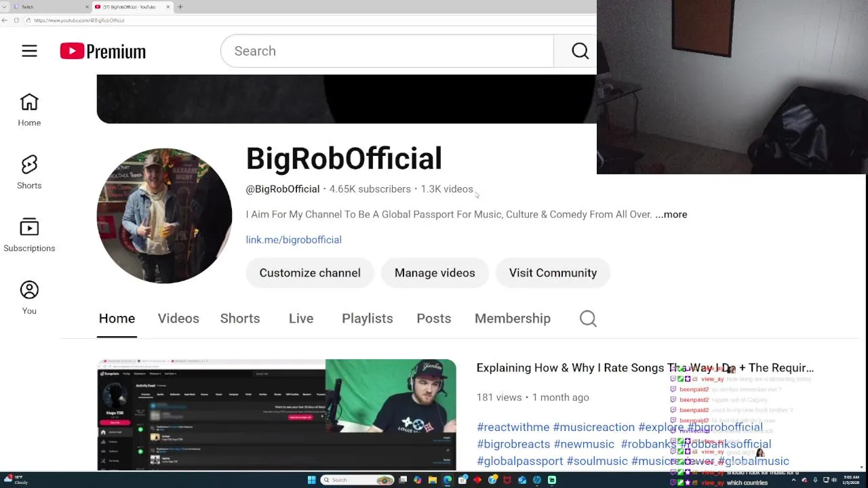Click the channel search magnifier icon
The width and height of the screenshot is (868, 488).
tap(588, 319)
